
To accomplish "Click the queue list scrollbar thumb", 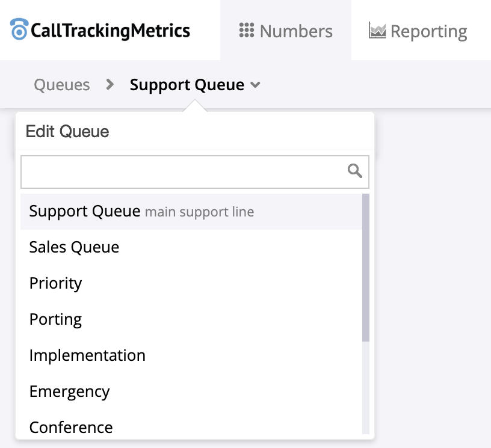I will [366, 267].
